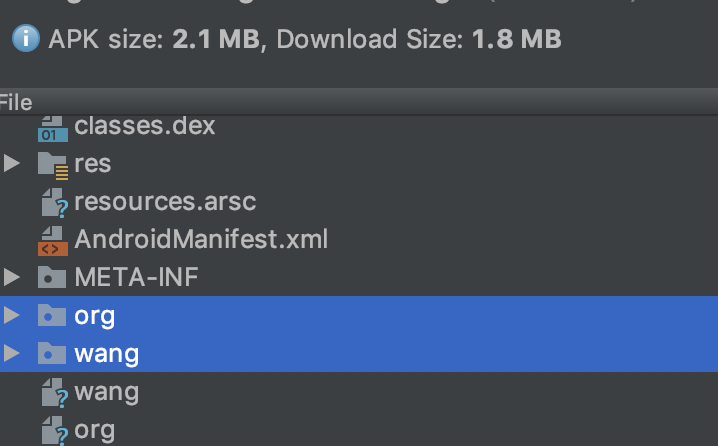The height and width of the screenshot is (446, 718).
Task: Click the highlighted wang folder icon
Action: [x=52, y=353]
